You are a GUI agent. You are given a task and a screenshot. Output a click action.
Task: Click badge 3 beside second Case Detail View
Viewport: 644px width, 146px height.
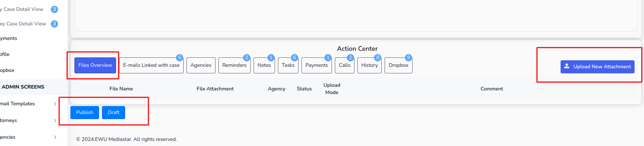tap(54, 24)
